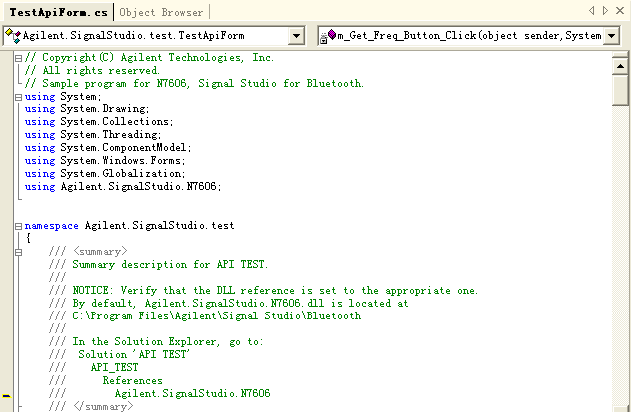Collapse the using directives block
Image resolution: width=631 pixels, height=412 pixels.
tap(18, 97)
